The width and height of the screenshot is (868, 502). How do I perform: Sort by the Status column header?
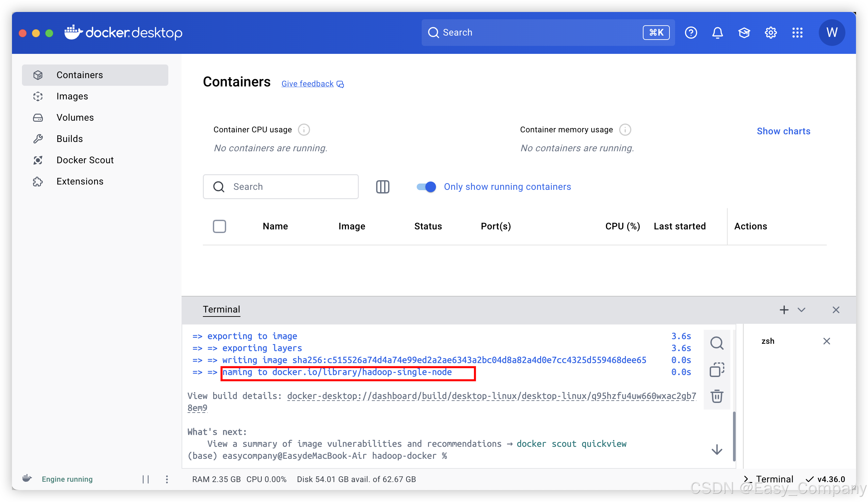click(x=428, y=226)
